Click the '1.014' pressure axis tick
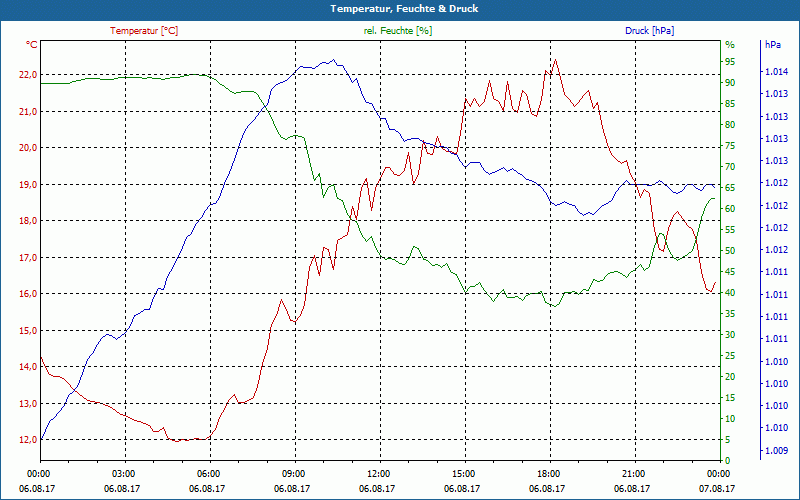 pyautogui.click(x=777, y=72)
